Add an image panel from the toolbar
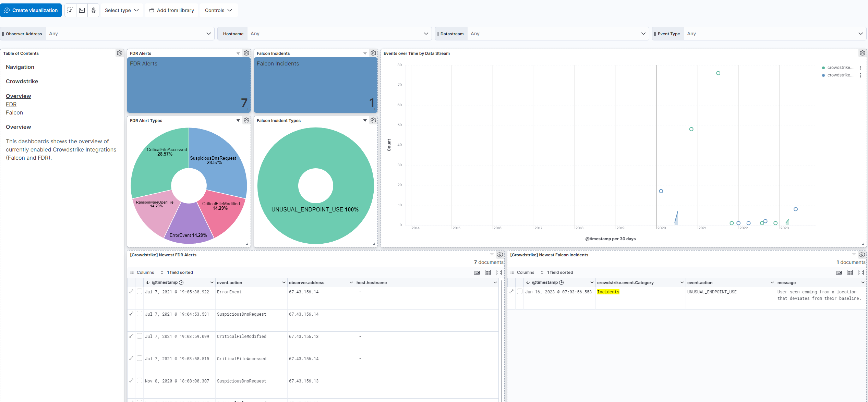This screenshot has width=868, height=402. 82,10
